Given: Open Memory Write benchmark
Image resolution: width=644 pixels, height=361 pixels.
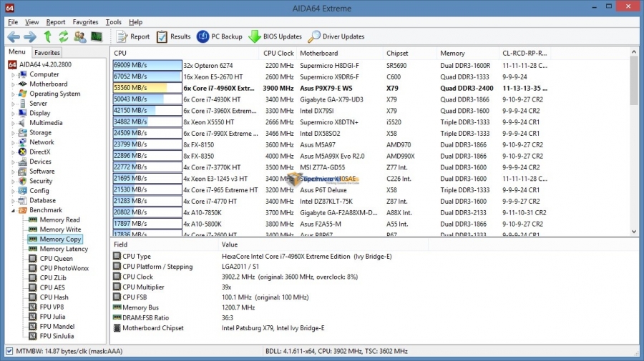Looking at the screenshot, I should (60, 229).
